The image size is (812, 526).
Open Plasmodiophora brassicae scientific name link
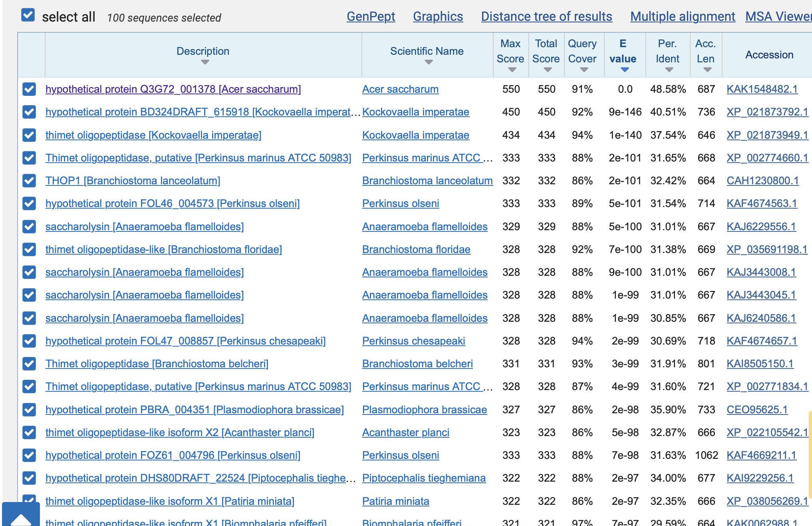425,410
